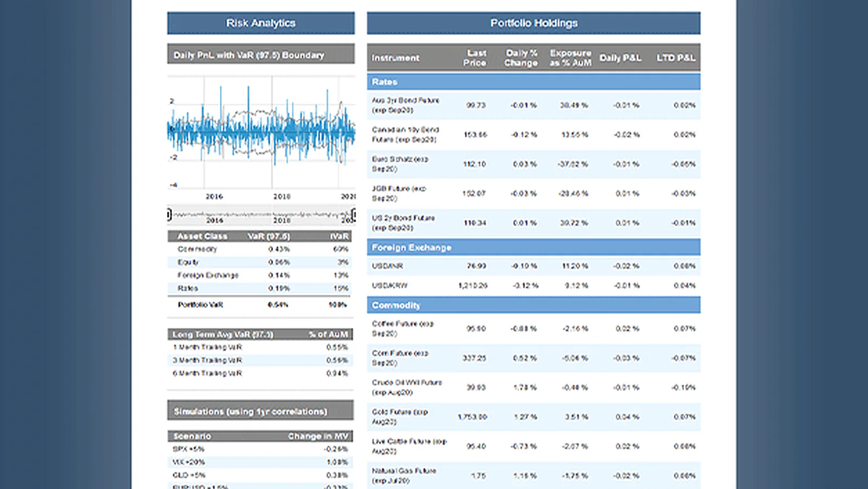Select the Exposure as % AuM column header

click(571, 58)
